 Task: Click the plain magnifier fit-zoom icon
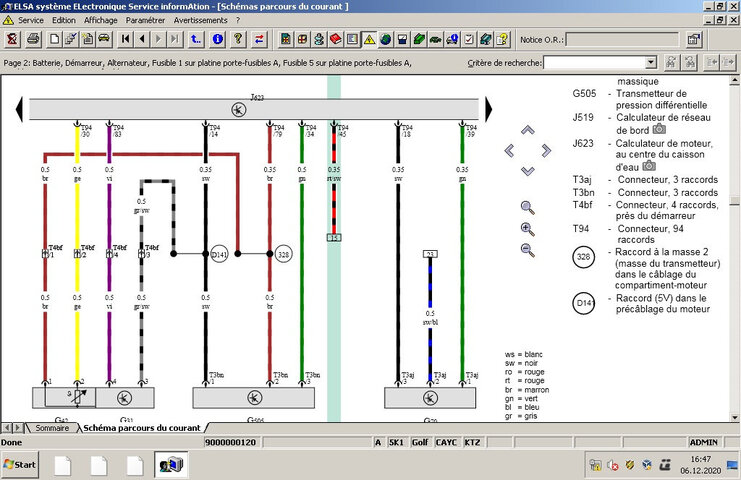coord(527,208)
